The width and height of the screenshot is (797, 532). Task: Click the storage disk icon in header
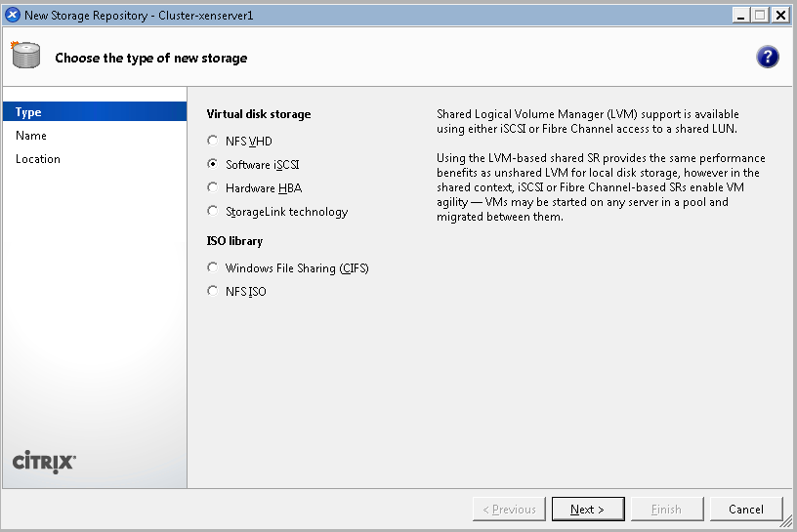point(25,57)
